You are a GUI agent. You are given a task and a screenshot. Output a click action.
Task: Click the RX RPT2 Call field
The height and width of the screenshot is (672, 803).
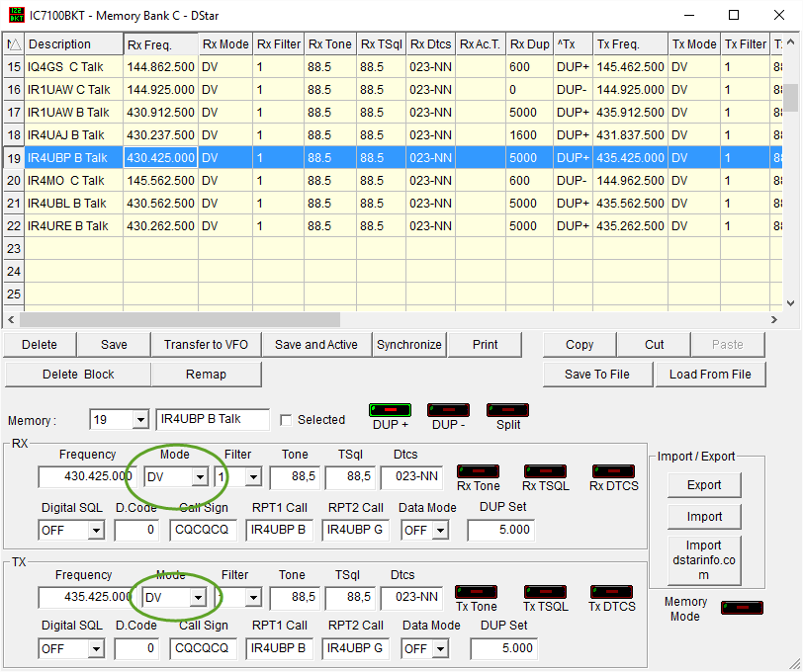(355, 530)
